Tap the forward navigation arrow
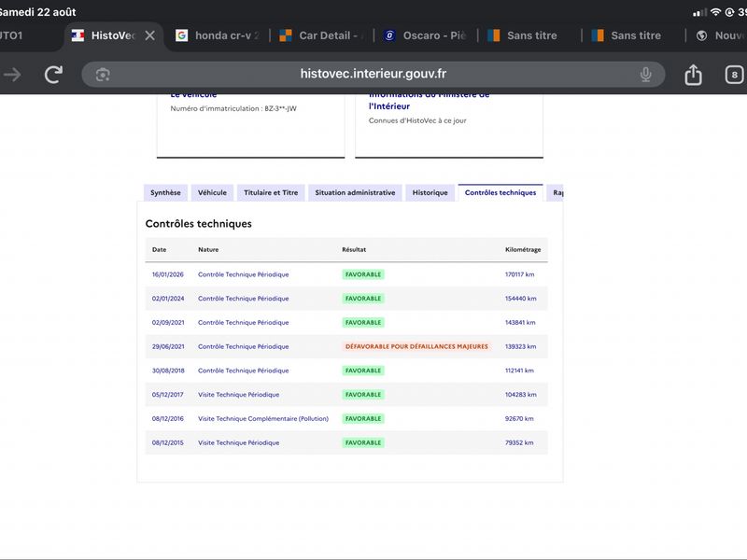 [x=12, y=75]
